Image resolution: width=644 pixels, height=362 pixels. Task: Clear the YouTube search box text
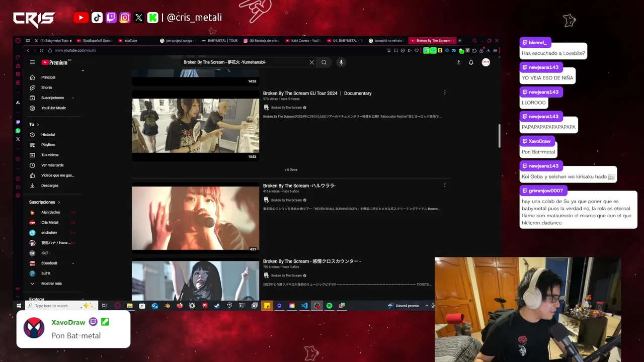pyautogui.click(x=311, y=62)
